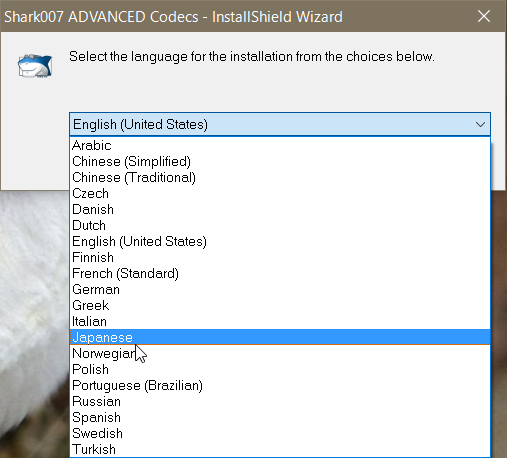
Task: Choose Portuguese (Brazilian) option
Action: tap(280, 385)
